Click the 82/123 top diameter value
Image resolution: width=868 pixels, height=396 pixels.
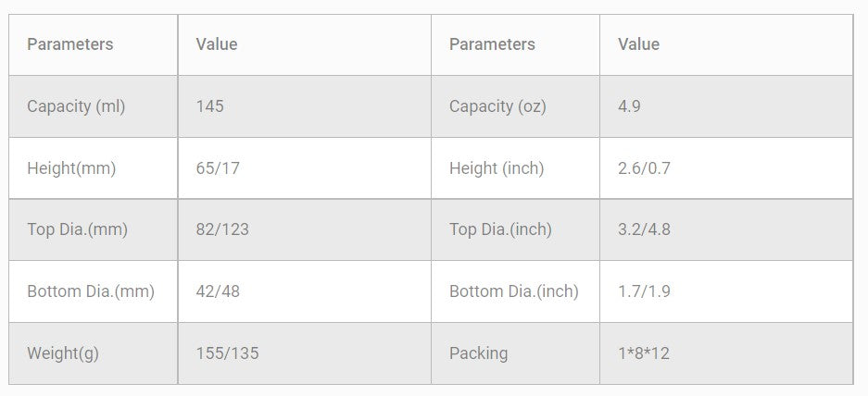coord(222,229)
